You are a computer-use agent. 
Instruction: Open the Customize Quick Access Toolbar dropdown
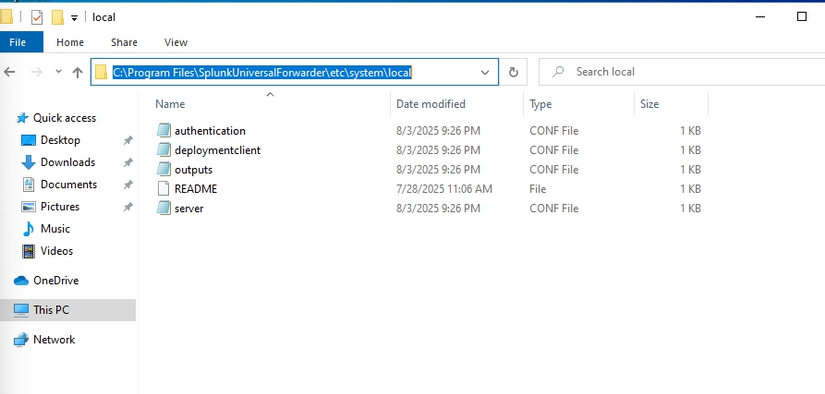(x=74, y=18)
